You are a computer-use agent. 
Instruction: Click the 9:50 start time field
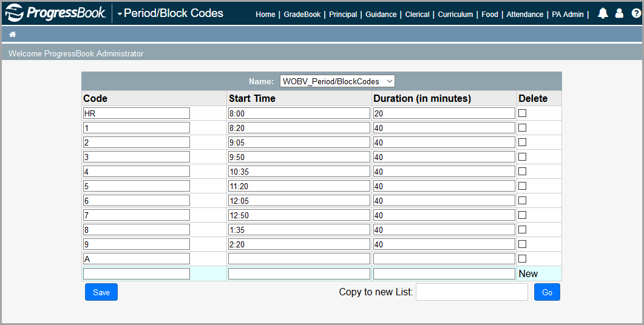click(x=299, y=157)
